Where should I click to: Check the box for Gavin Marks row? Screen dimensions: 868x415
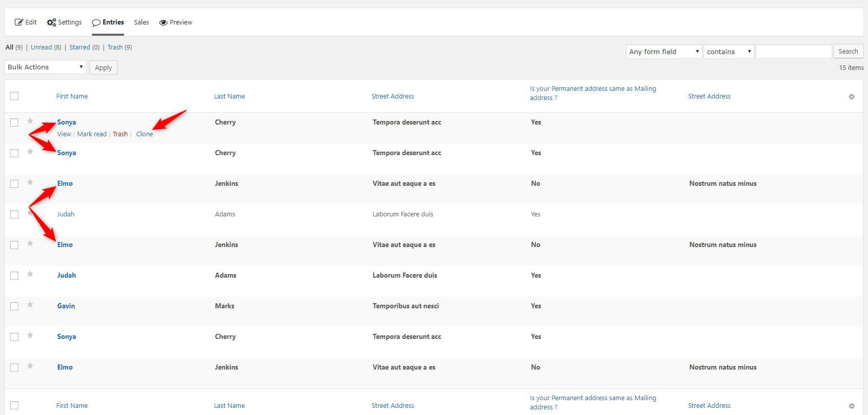(x=14, y=306)
